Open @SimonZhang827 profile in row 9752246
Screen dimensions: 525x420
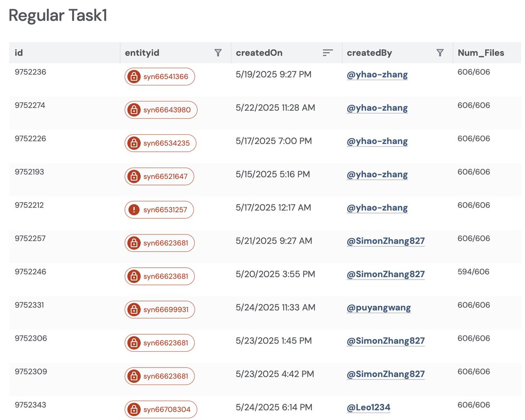point(386,274)
